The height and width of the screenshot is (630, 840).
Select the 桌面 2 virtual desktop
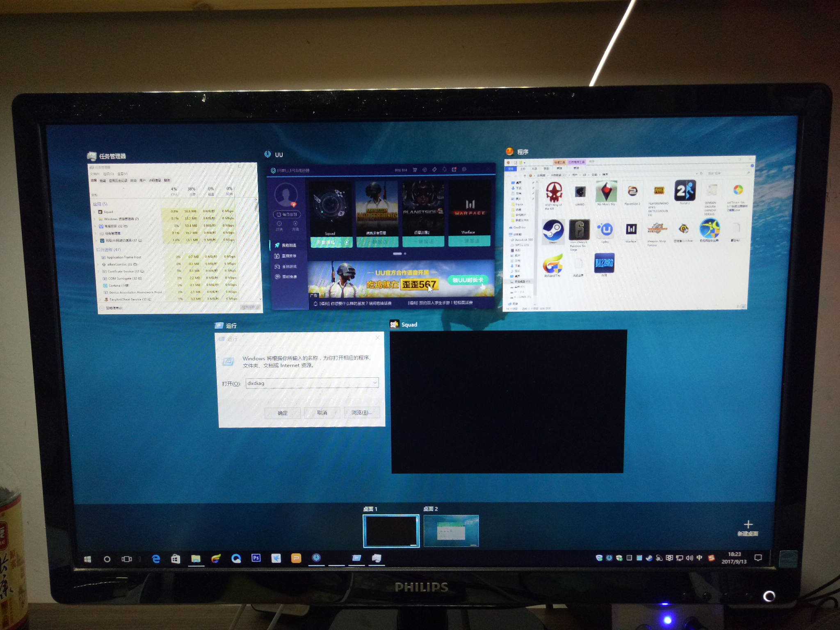click(451, 531)
